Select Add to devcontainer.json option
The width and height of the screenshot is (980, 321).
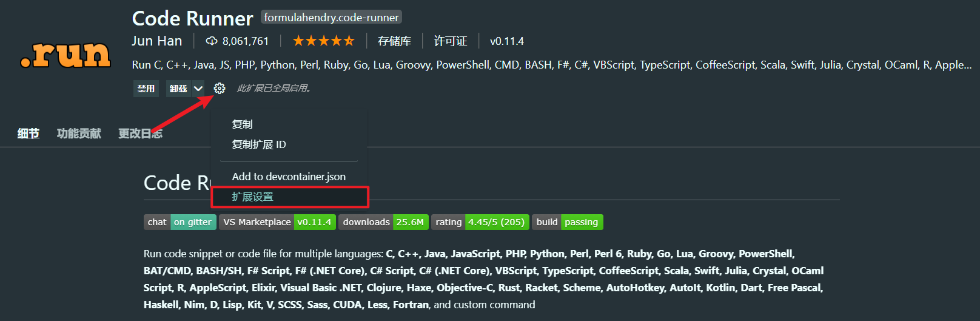(x=289, y=177)
